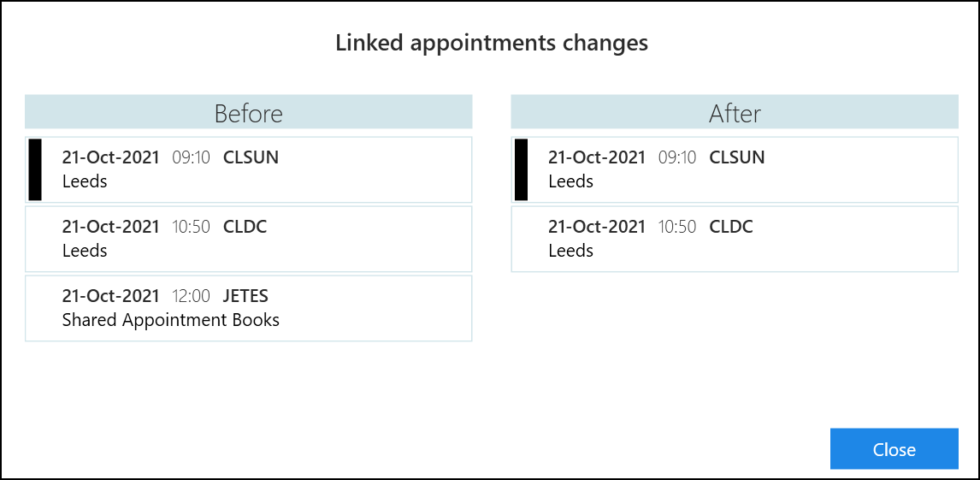The width and height of the screenshot is (980, 480).
Task: Click Leeds under CLDC in Before list
Action: coord(85,252)
